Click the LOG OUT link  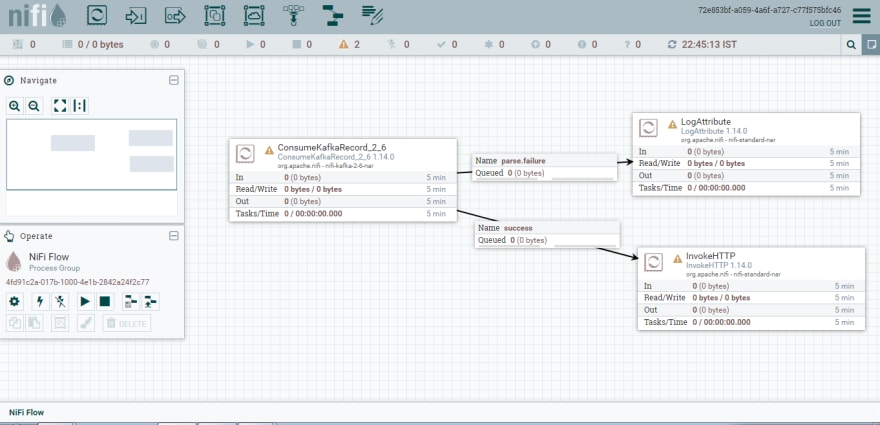point(825,24)
